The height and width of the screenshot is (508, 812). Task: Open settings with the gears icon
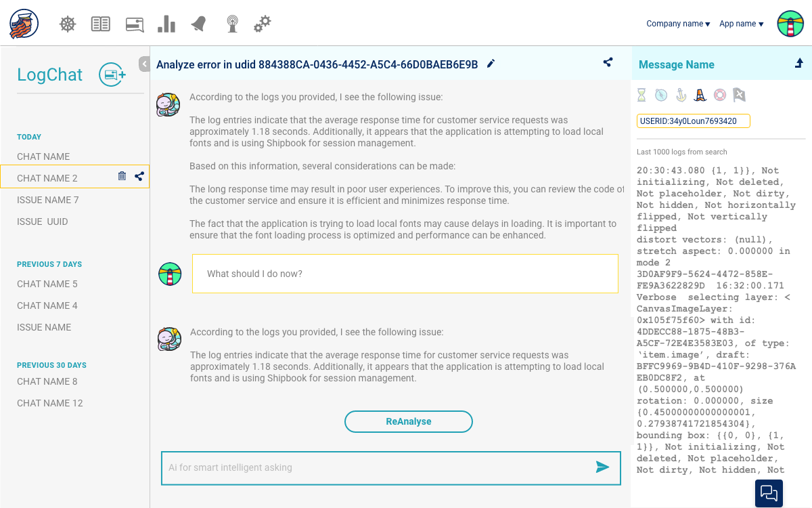(262, 24)
